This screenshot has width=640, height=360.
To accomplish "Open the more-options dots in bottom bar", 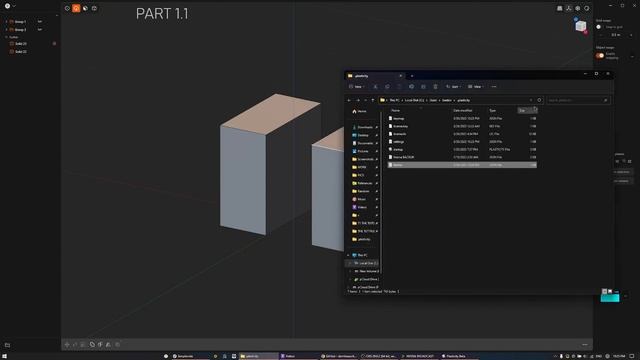I will [585, 344].
